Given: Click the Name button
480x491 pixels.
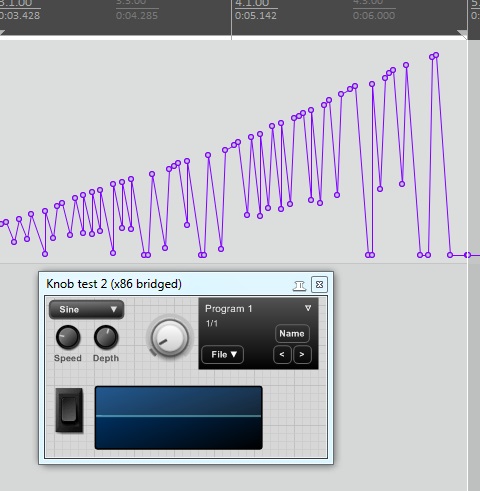Looking at the screenshot, I should 292,333.
